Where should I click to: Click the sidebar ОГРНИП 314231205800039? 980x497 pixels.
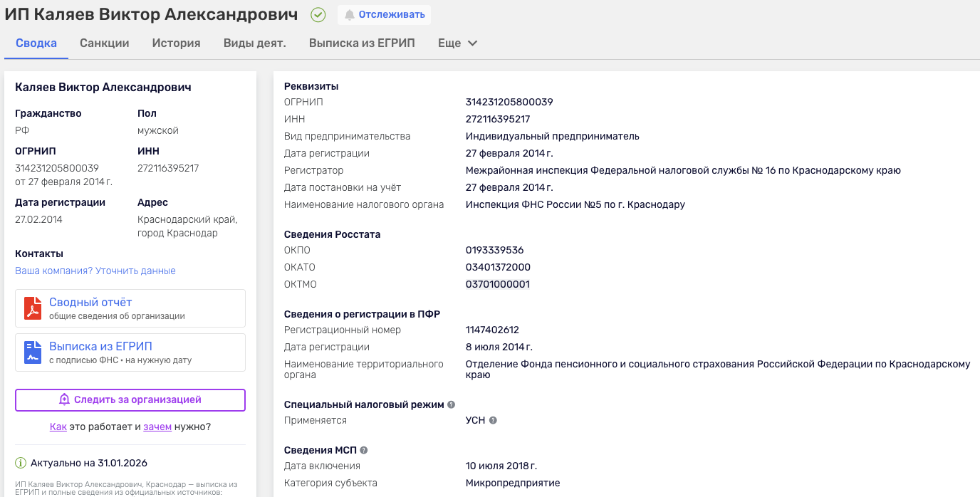click(57, 168)
